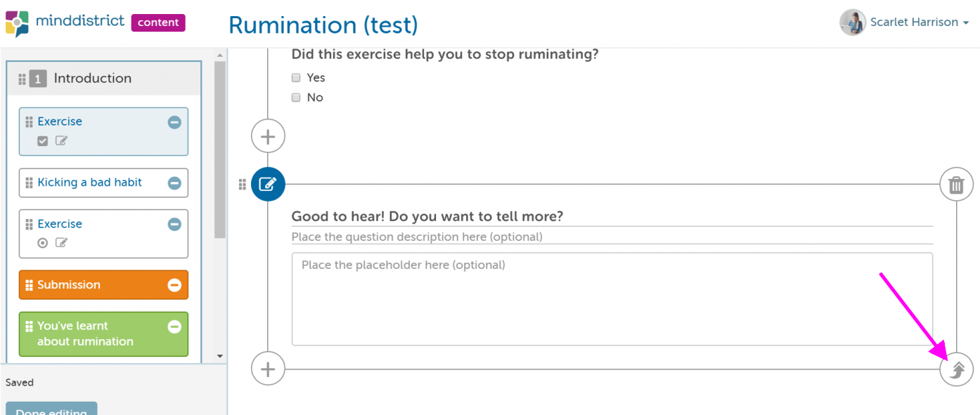Click the Done editing button

(x=51, y=409)
